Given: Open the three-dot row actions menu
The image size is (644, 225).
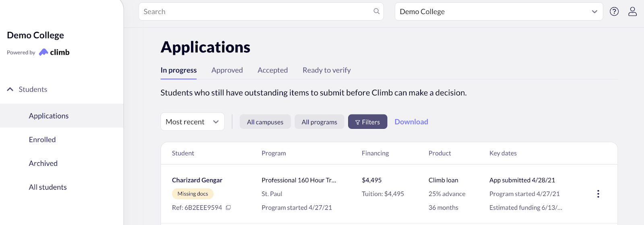Looking at the screenshot, I should click(598, 194).
